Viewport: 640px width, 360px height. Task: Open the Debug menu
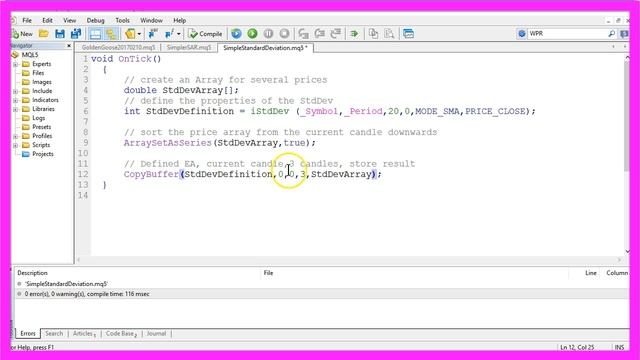[x=96, y=20]
